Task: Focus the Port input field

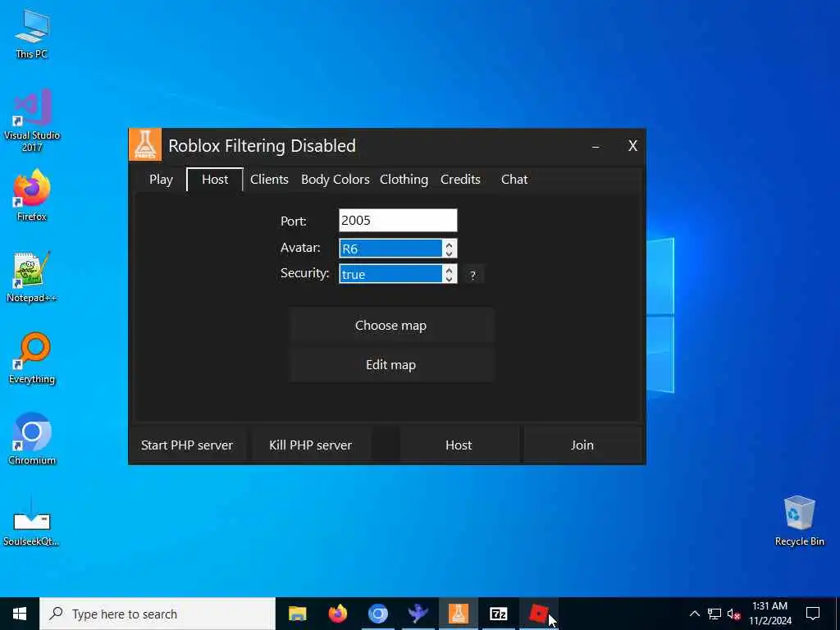Action: pyautogui.click(x=398, y=221)
